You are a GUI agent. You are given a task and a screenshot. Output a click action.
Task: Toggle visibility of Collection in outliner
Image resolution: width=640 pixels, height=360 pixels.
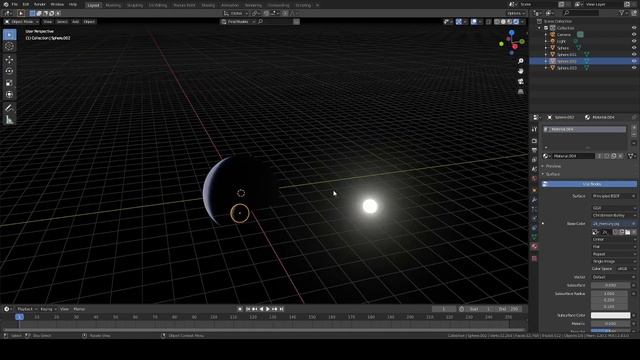click(x=634, y=28)
